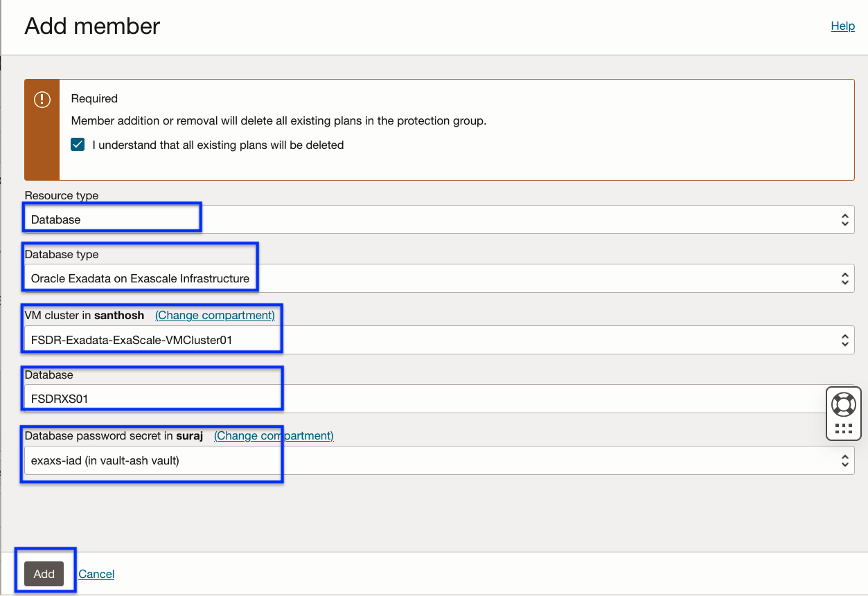
Task: Click Change compartment link for VM cluster
Action: coord(215,315)
